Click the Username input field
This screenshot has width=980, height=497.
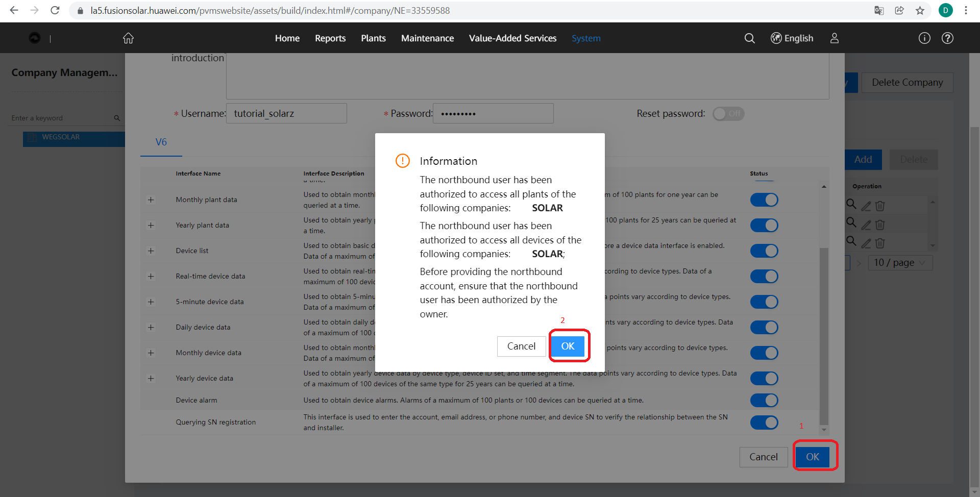click(286, 113)
